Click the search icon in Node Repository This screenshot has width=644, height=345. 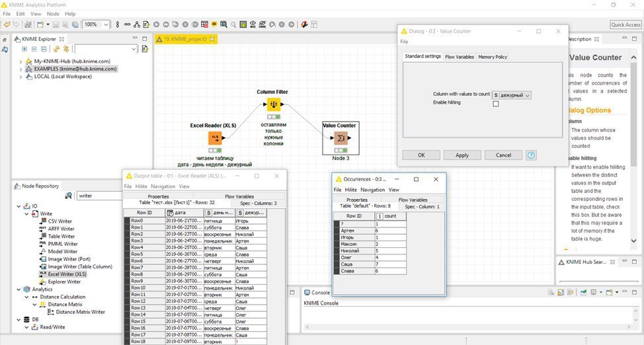(x=69, y=196)
